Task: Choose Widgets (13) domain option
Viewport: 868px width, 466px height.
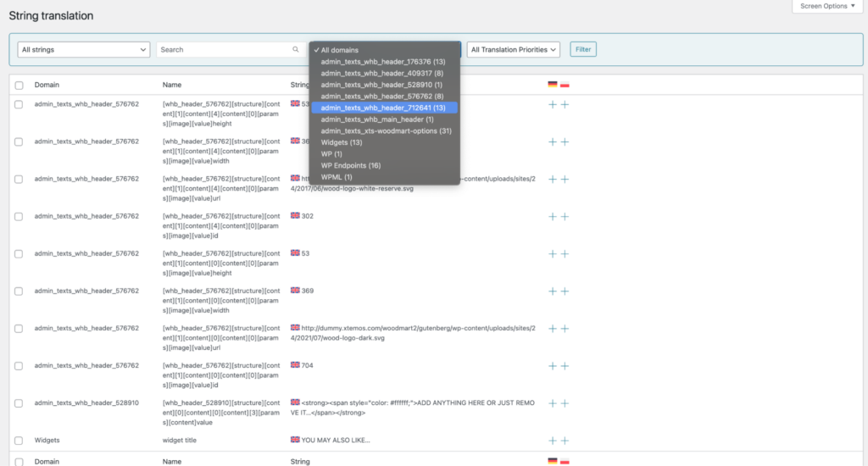Action: click(x=384, y=142)
